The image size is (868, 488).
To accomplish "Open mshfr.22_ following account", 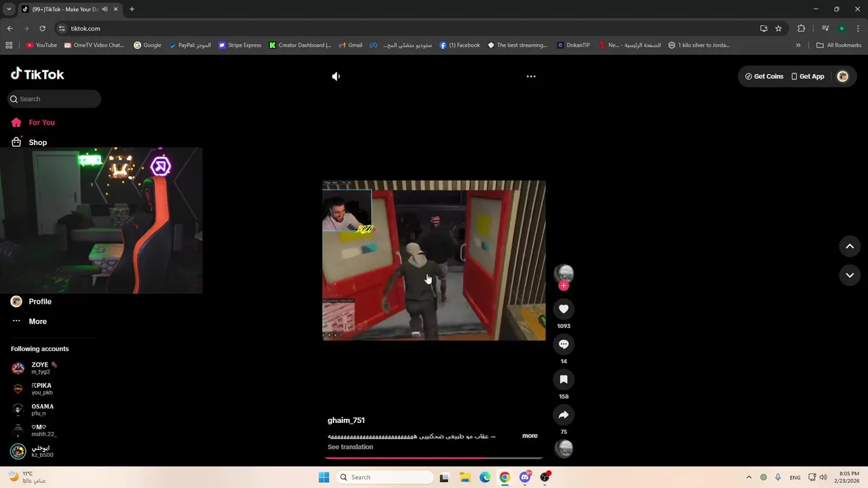I will point(43,430).
